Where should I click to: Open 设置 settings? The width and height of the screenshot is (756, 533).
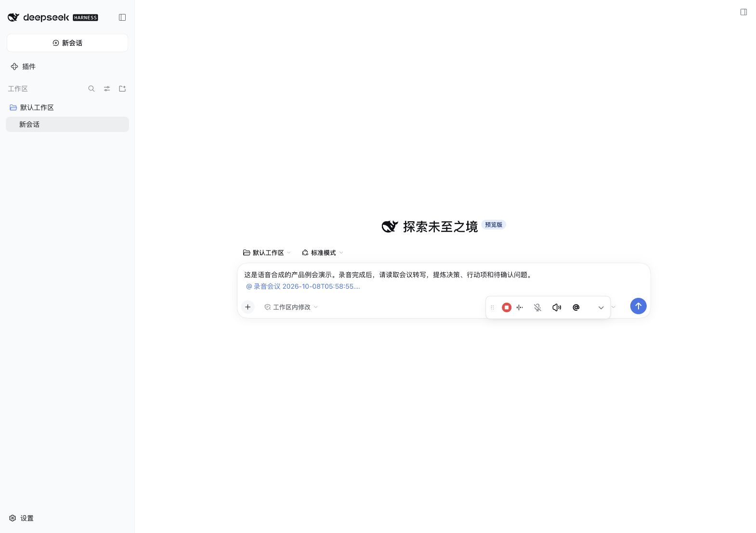coord(22,518)
